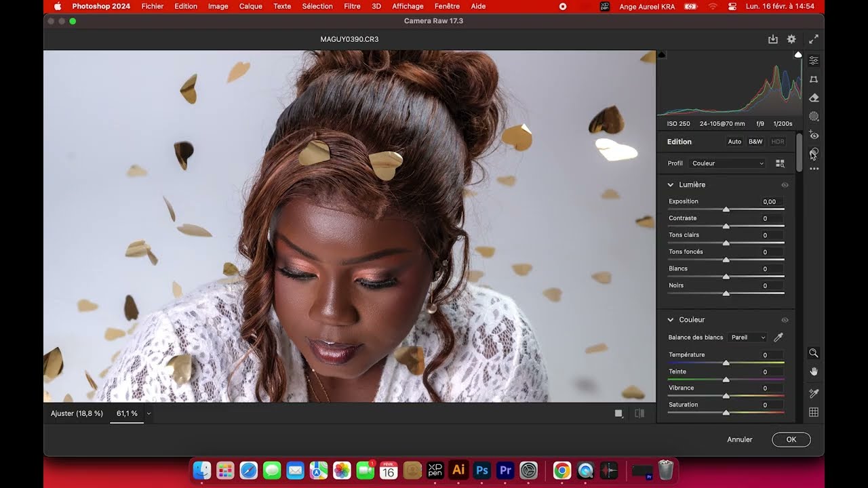Browse profiles grid icon
This screenshot has height=488, width=868.
click(780, 163)
